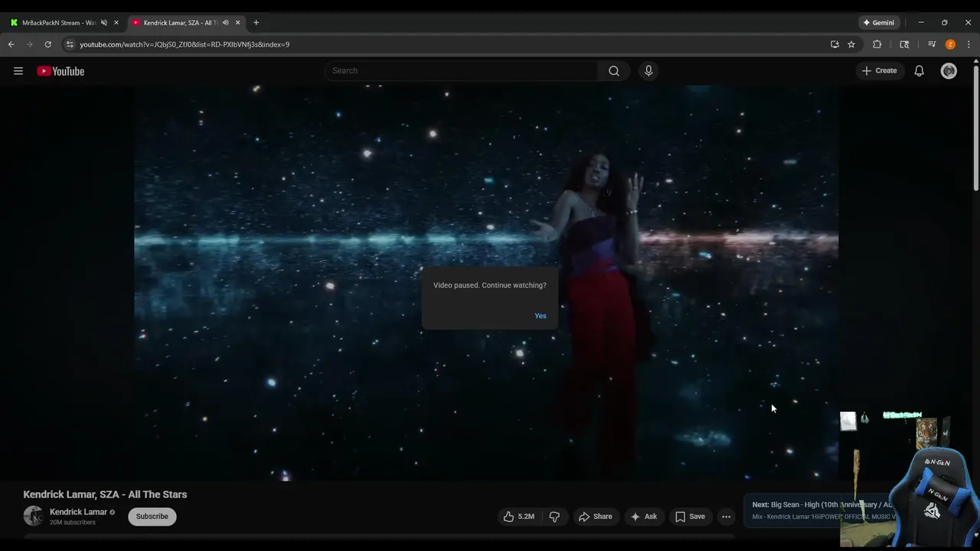Open the Create menu
The width and height of the screenshot is (980, 551).
click(879, 70)
